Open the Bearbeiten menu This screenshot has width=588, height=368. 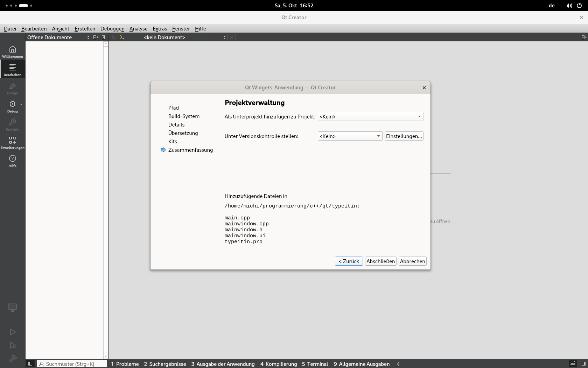pyautogui.click(x=34, y=29)
